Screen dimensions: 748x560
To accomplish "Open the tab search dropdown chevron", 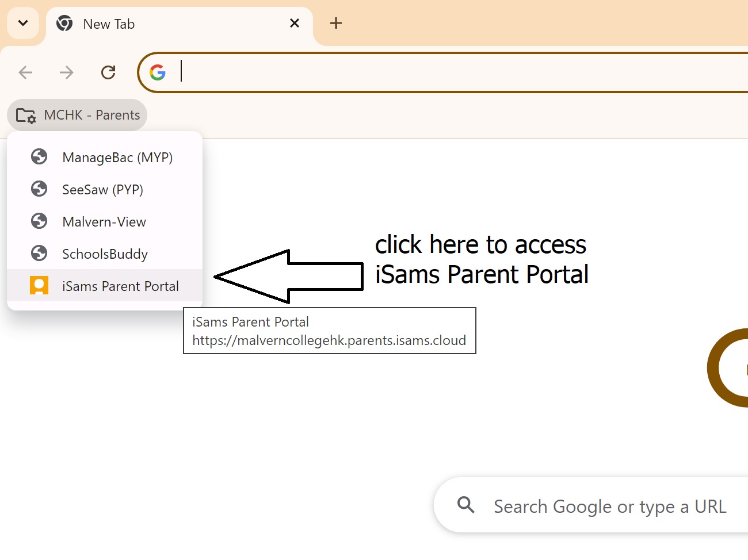I will coord(23,24).
